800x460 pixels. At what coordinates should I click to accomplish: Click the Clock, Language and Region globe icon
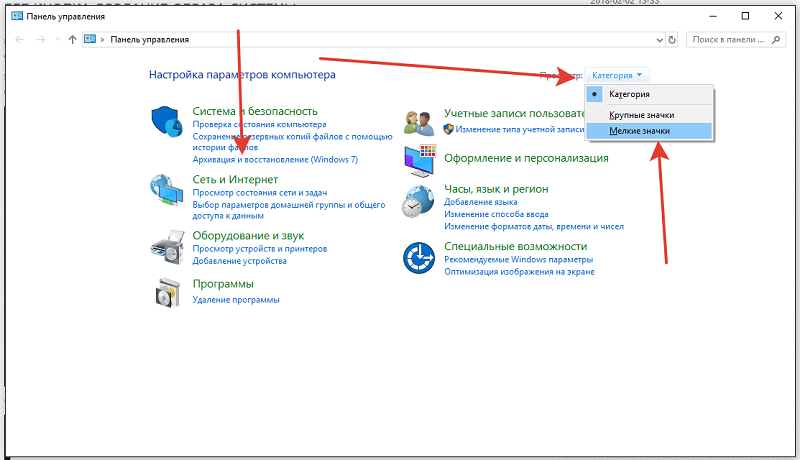418,201
